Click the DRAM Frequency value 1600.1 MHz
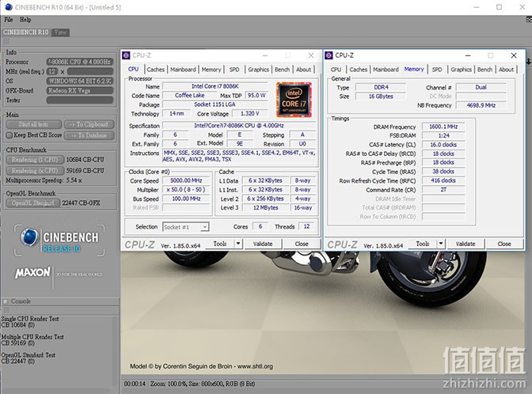The image size is (532, 394). pyautogui.click(x=443, y=127)
